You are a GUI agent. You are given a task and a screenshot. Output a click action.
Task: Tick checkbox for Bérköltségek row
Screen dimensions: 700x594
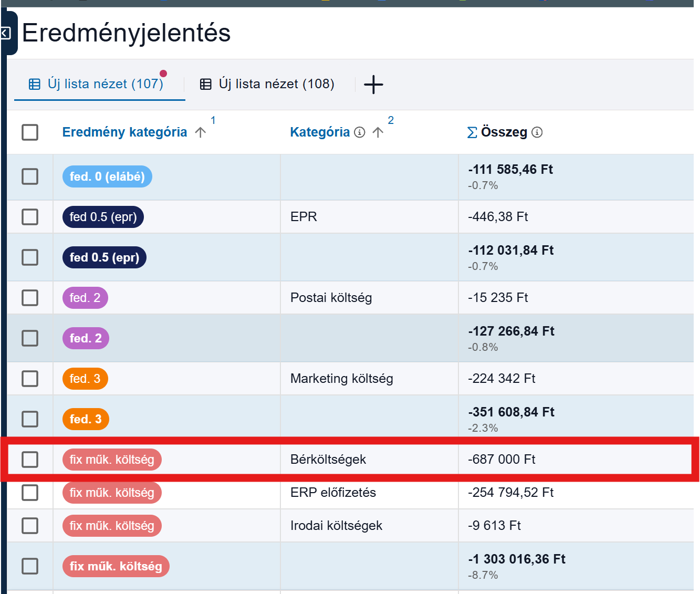coord(30,460)
